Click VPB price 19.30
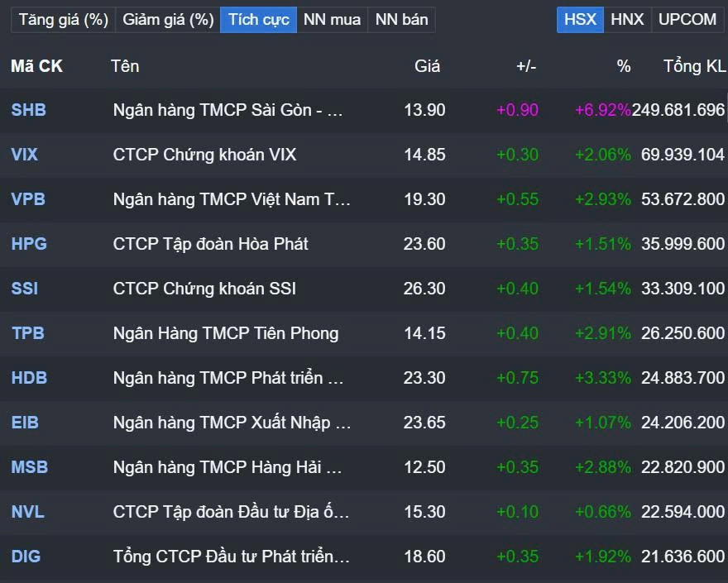 pyautogui.click(x=424, y=199)
